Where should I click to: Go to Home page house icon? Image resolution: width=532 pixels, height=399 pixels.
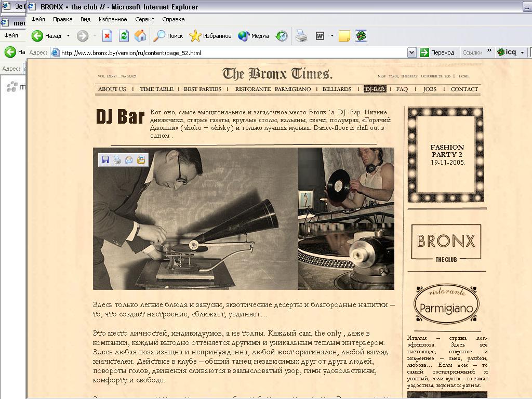click(x=140, y=36)
